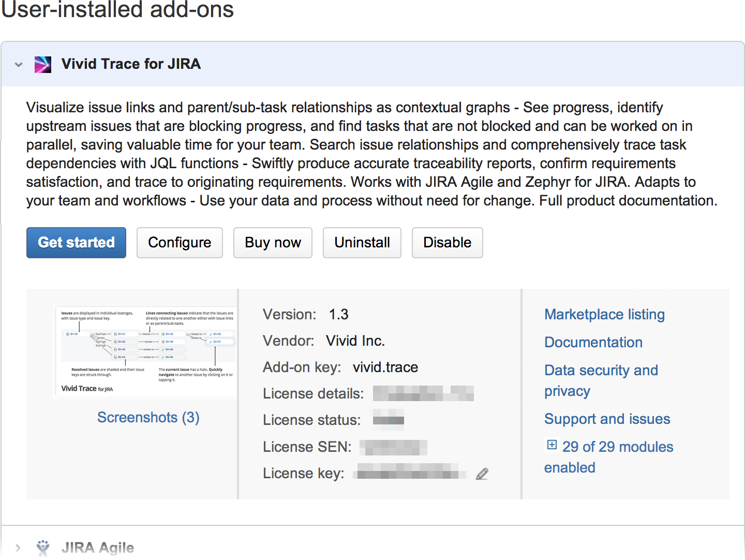Click the blurred License SEN value
The height and width of the screenshot is (560, 745).
click(x=393, y=447)
